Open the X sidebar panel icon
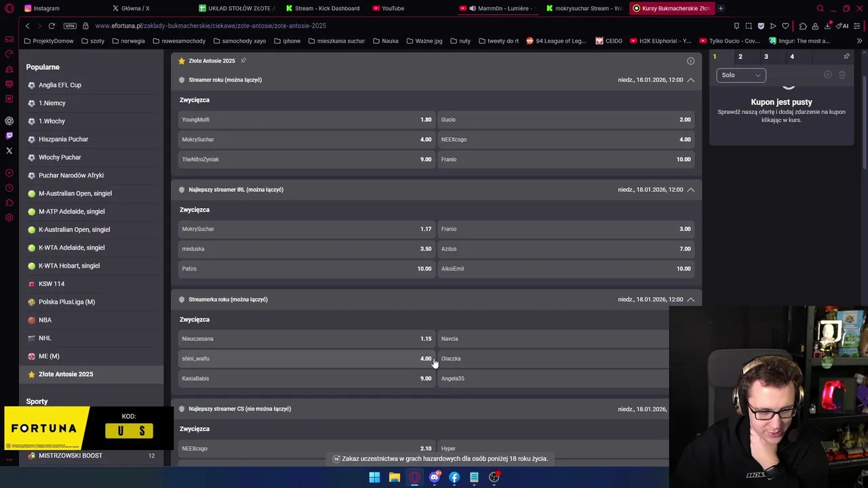Viewport: 868px width, 488px height. pyautogui.click(x=9, y=150)
